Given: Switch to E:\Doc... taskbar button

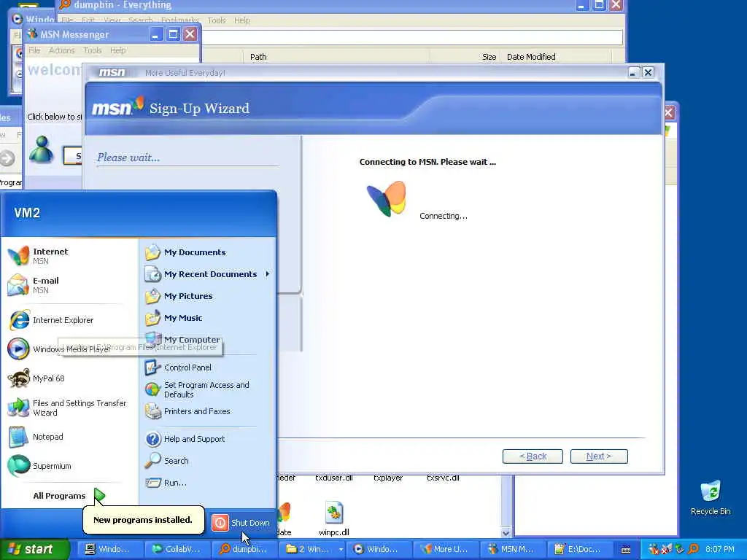Looking at the screenshot, I should coord(580,550).
